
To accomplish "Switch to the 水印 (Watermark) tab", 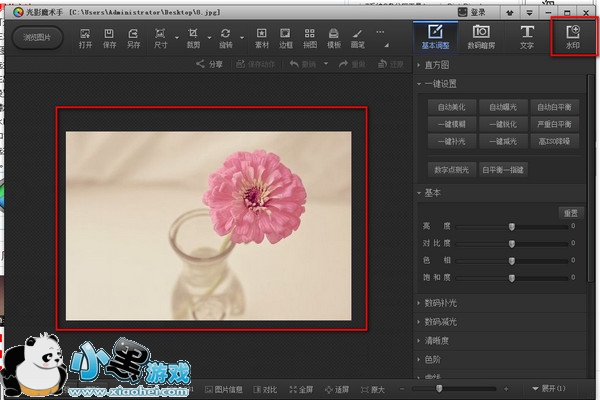I will coord(573,37).
